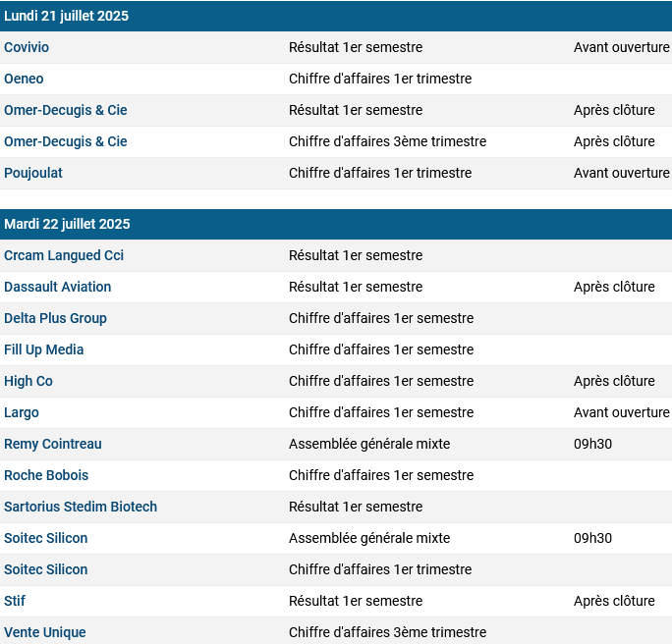Click Roche Bobois's Chiffre d'affaires 1er semestre
Image resolution: width=672 pixels, height=644 pixels.
coord(381,475)
